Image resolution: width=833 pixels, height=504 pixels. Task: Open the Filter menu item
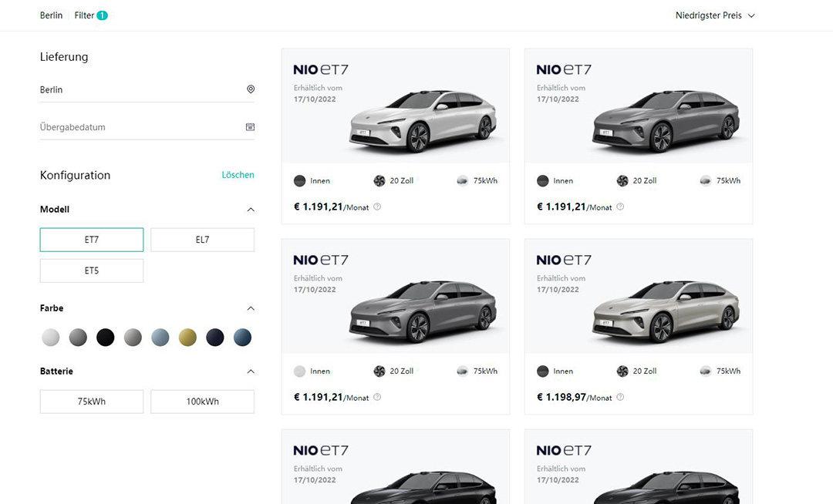pyautogui.click(x=84, y=15)
